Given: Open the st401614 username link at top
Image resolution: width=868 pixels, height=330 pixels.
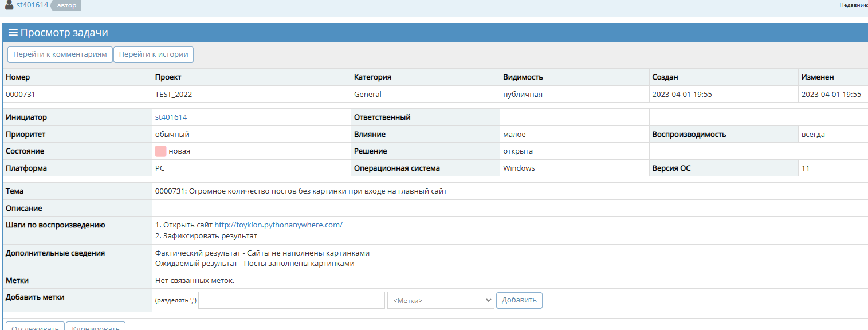Looking at the screenshot, I should click(x=32, y=5).
